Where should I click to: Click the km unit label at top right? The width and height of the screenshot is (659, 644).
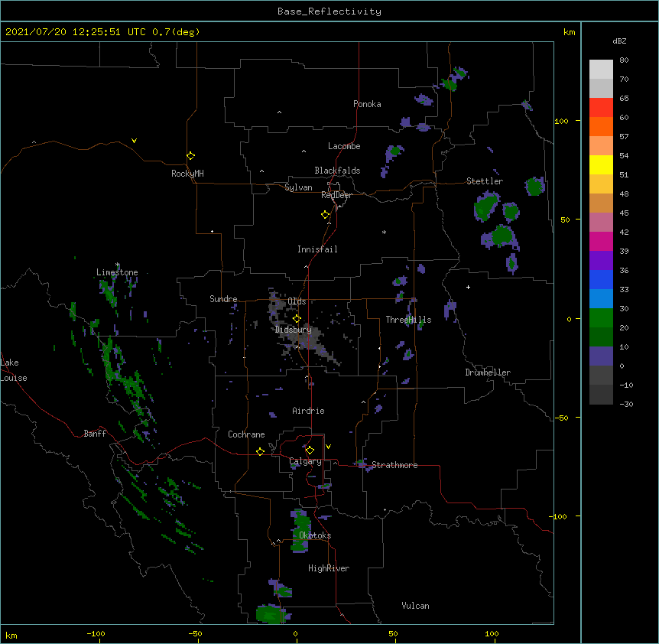(x=569, y=32)
